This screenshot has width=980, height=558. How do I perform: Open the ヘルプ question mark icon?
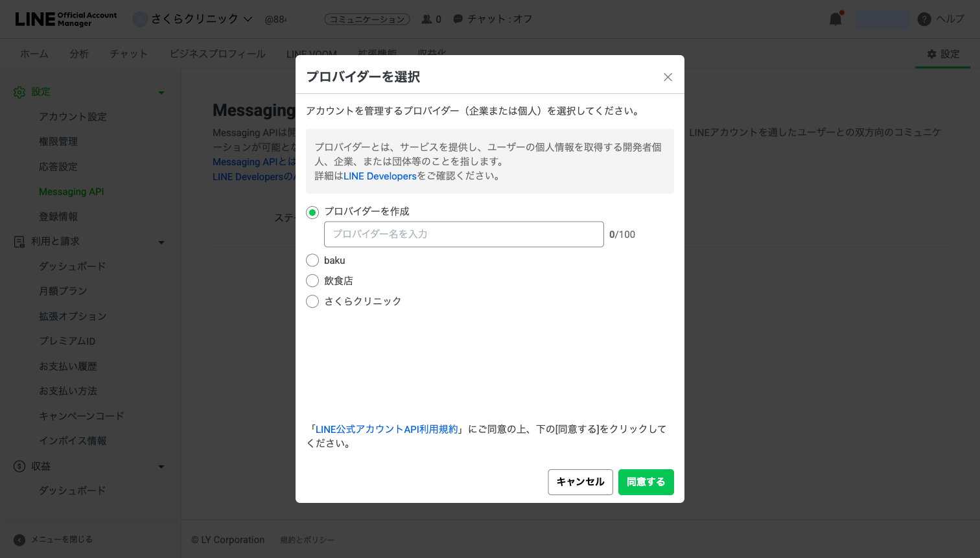(924, 19)
